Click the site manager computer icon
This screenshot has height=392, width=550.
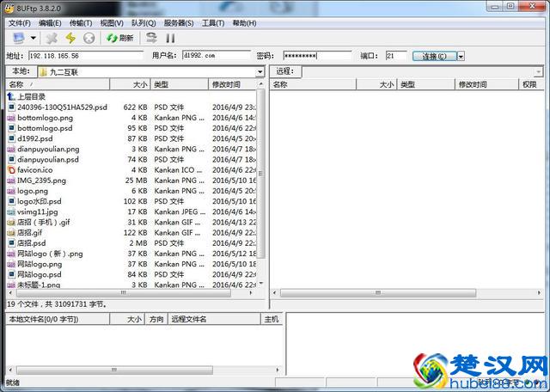(x=18, y=38)
